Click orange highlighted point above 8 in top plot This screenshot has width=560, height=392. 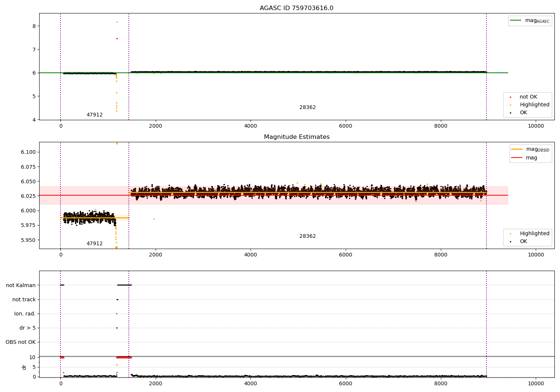117,22
